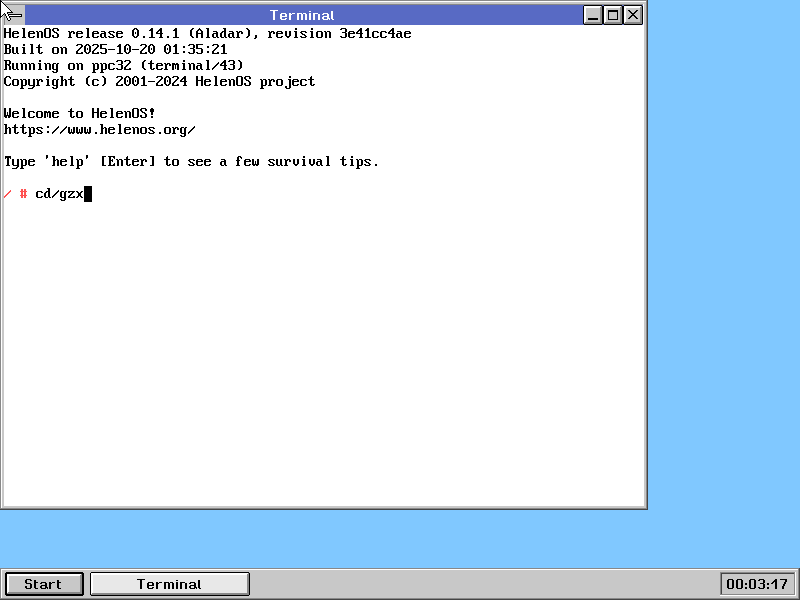Select the Terminal taskbar button
800x600 pixels.
(x=169, y=584)
